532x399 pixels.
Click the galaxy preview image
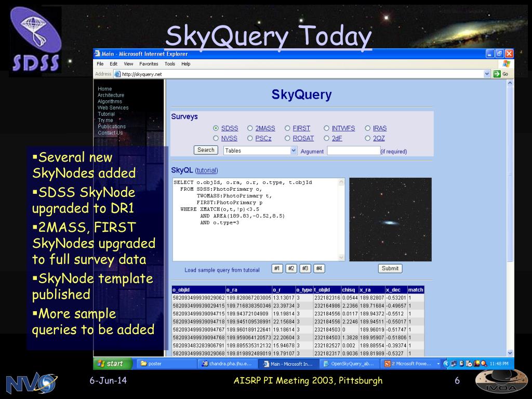(391, 220)
